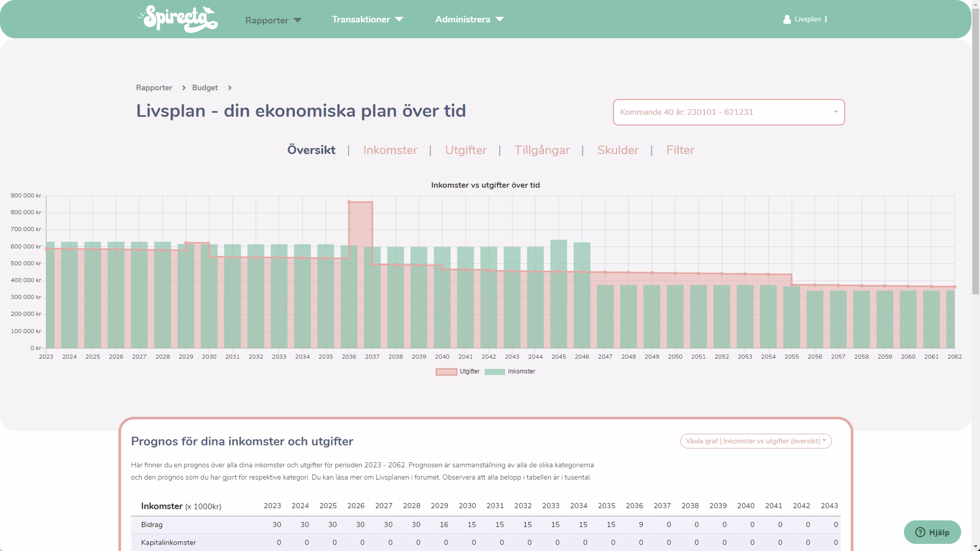Click the Budget breadcrumb link
This screenshot has height=551, width=980.
(x=205, y=88)
